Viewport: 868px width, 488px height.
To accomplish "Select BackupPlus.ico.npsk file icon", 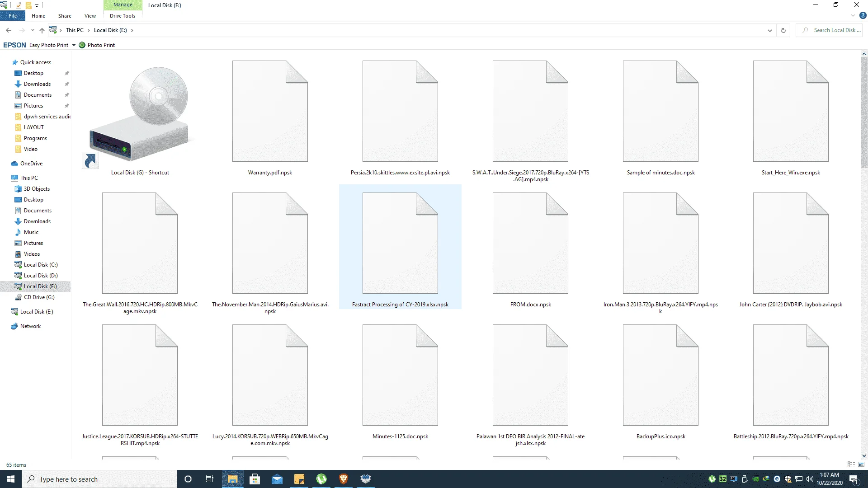I will click(x=660, y=375).
